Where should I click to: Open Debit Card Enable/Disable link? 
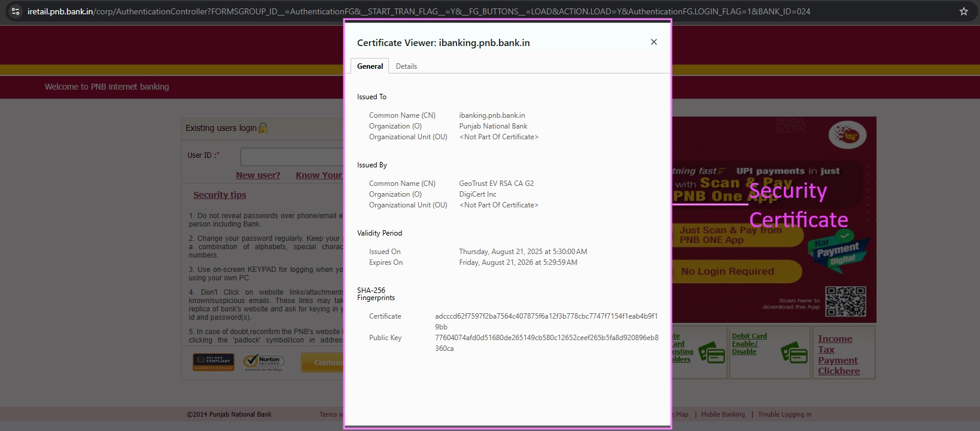pyautogui.click(x=749, y=344)
